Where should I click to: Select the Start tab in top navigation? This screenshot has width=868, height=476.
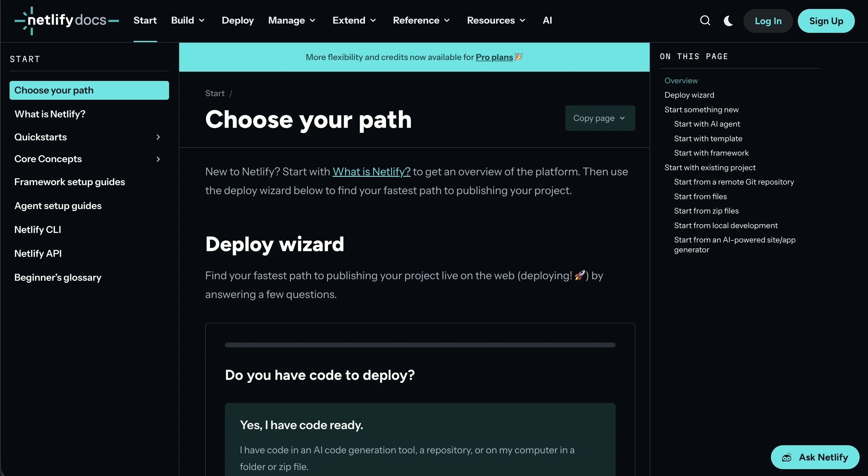tap(145, 21)
